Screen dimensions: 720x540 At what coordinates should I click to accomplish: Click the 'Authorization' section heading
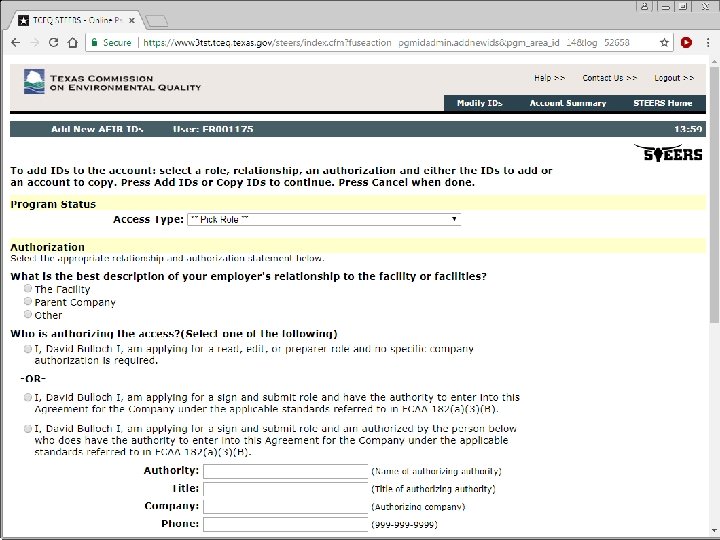coord(48,247)
